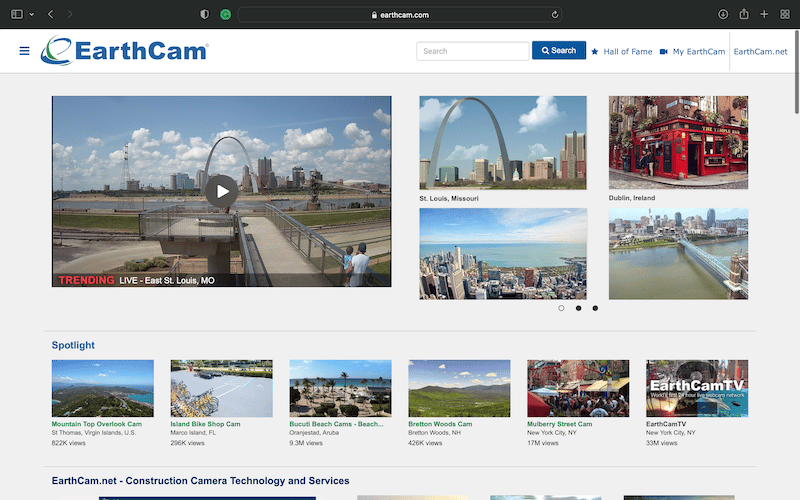Viewport: 800px width, 500px height.
Task: Click the EarthCam.net Construction Camera heading
Action: tap(201, 481)
